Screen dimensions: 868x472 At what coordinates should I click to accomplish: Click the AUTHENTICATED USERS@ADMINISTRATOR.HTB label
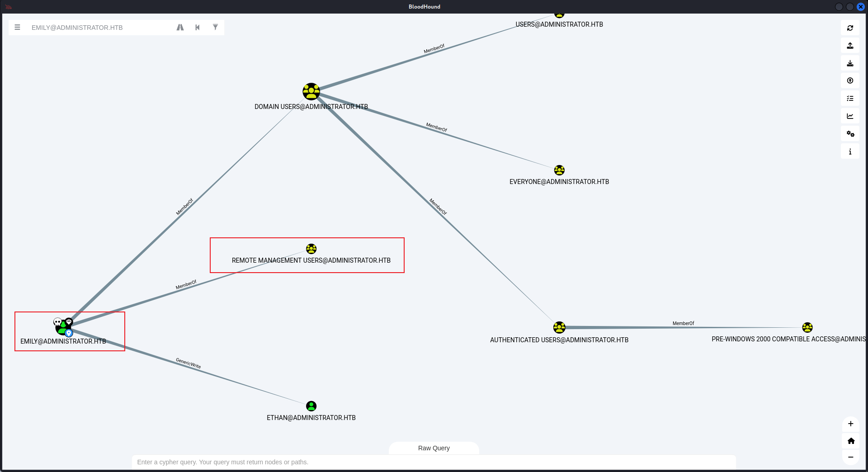(559, 340)
